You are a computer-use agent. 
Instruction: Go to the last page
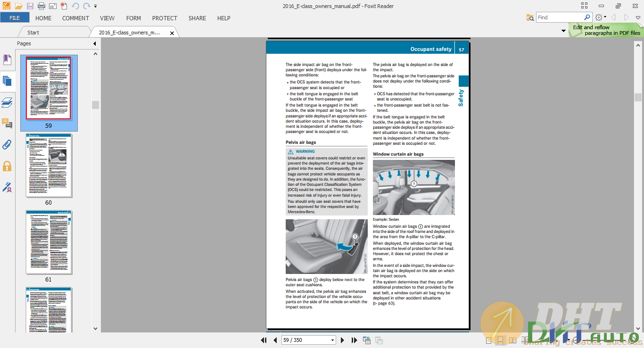354,340
